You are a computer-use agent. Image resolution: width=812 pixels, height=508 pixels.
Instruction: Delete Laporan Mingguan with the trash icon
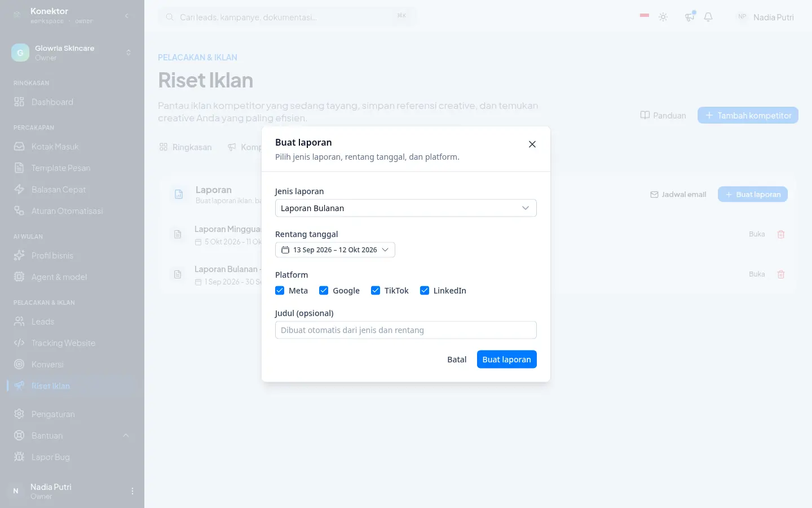coord(781,234)
